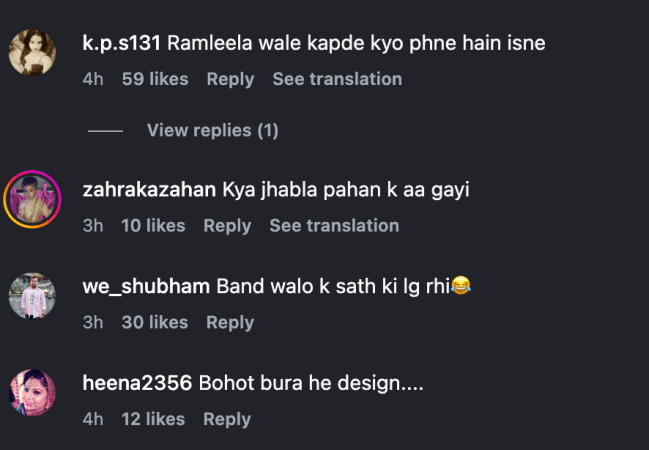View the 59 likes on k.p.s131's comment
The height and width of the screenshot is (450, 649).
point(155,79)
